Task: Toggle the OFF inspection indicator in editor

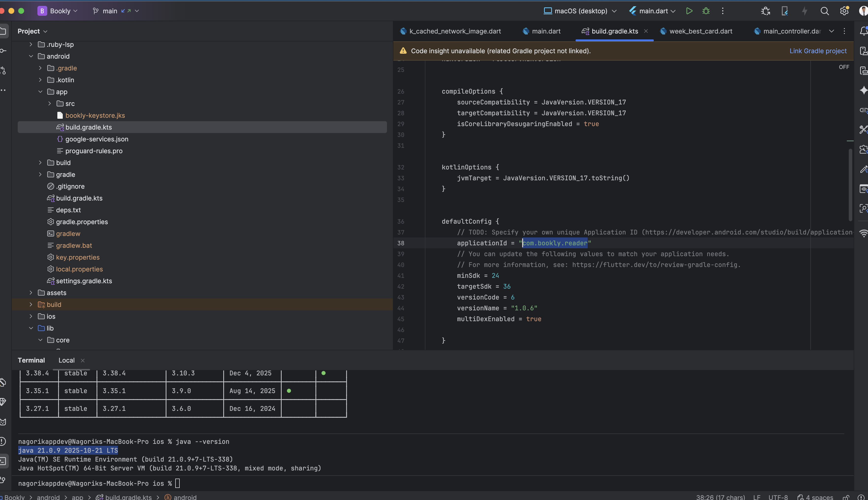Action: [844, 67]
